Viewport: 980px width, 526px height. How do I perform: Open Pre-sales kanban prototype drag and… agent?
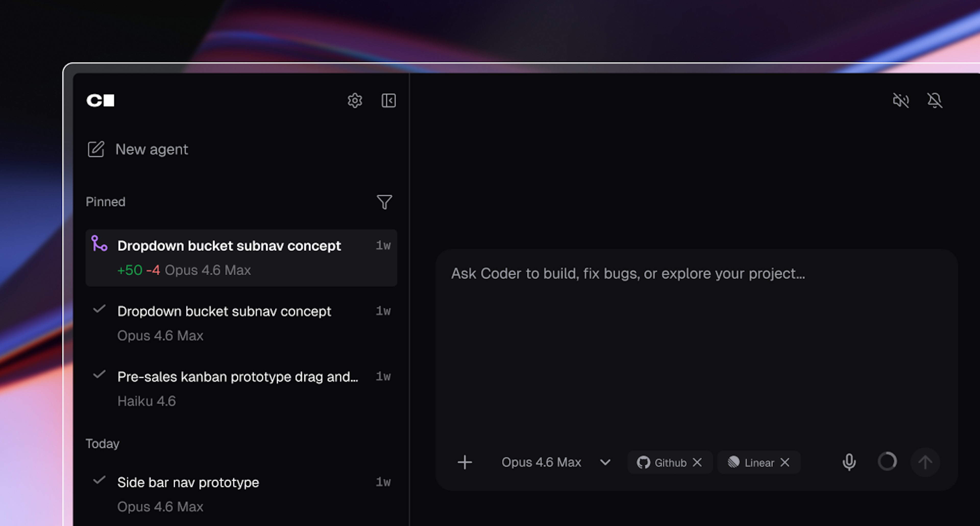241,388
